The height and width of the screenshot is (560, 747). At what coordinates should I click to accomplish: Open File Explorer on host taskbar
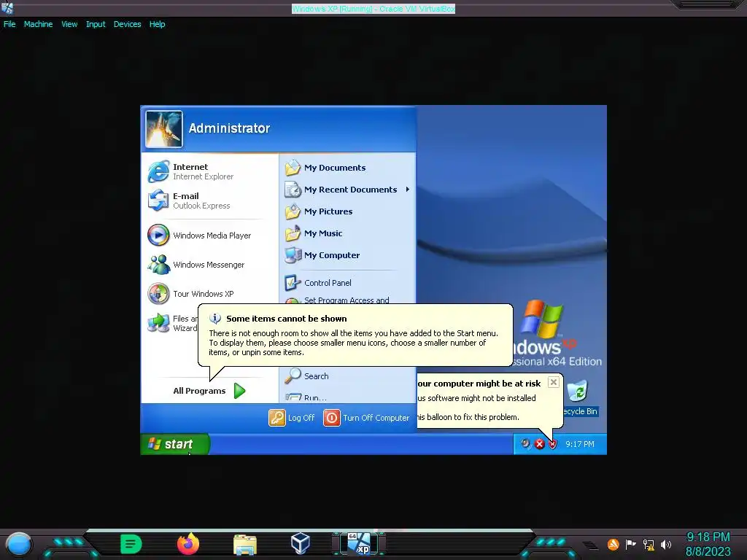pos(245,545)
